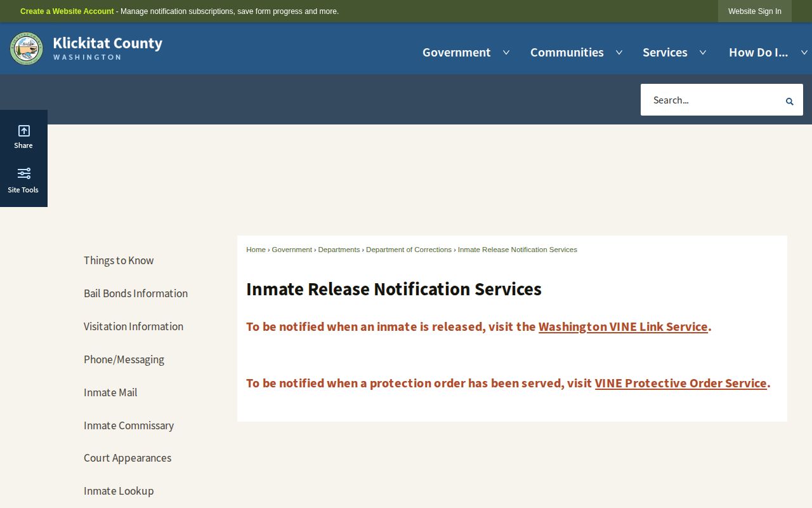Click the Klickitat County Washington title

[108, 48]
